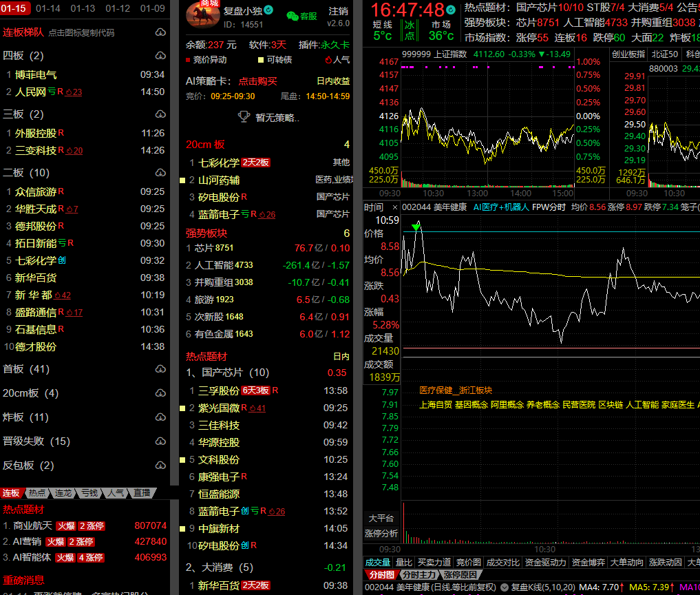Click verified badge icon beside 复盘小独

(269, 11)
